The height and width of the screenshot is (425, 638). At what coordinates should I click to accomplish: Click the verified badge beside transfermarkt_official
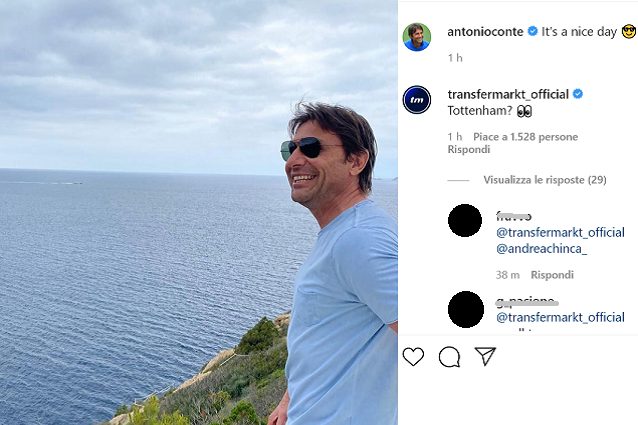point(578,94)
